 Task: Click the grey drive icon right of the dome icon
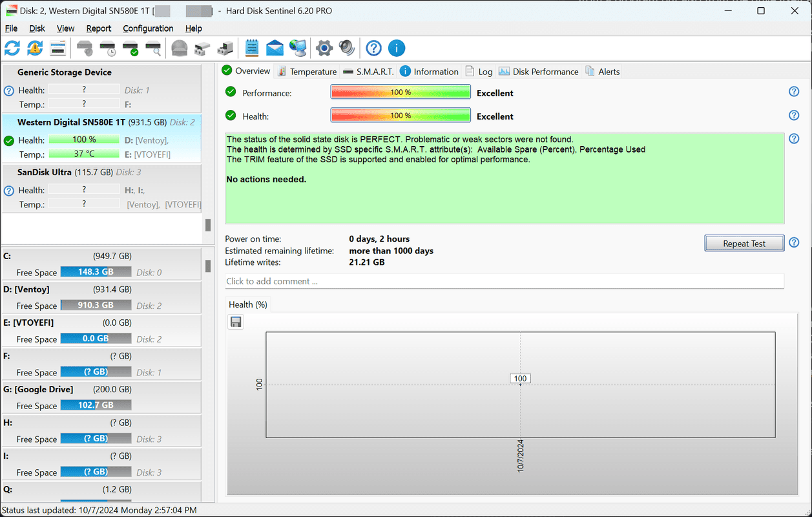202,48
